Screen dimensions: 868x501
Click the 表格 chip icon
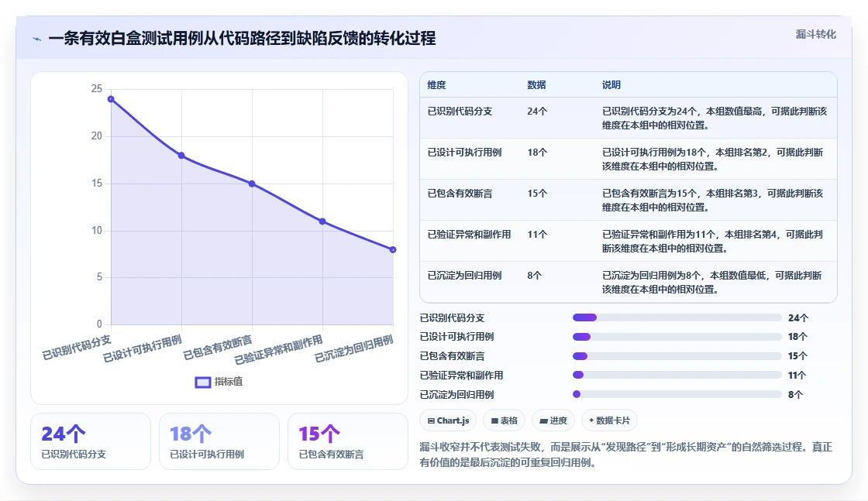494,420
